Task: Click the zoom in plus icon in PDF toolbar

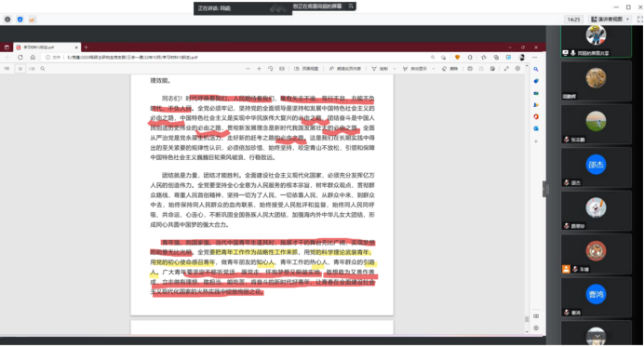Action: pyautogui.click(x=259, y=69)
